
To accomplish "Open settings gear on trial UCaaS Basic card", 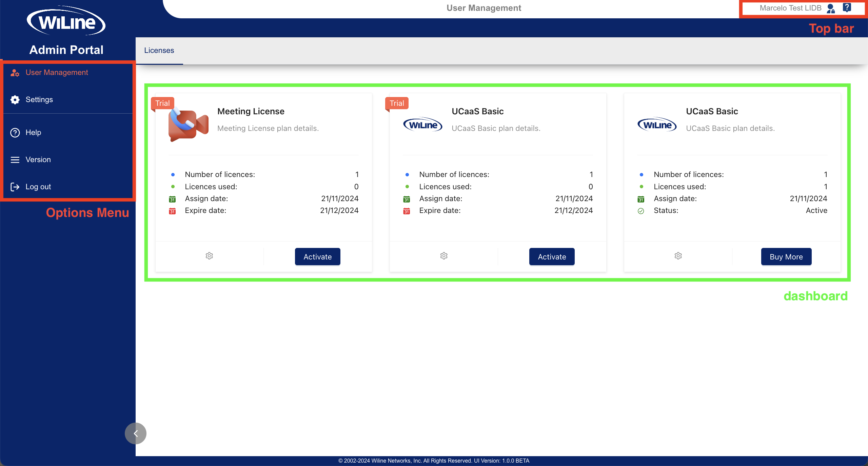I will tap(444, 256).
